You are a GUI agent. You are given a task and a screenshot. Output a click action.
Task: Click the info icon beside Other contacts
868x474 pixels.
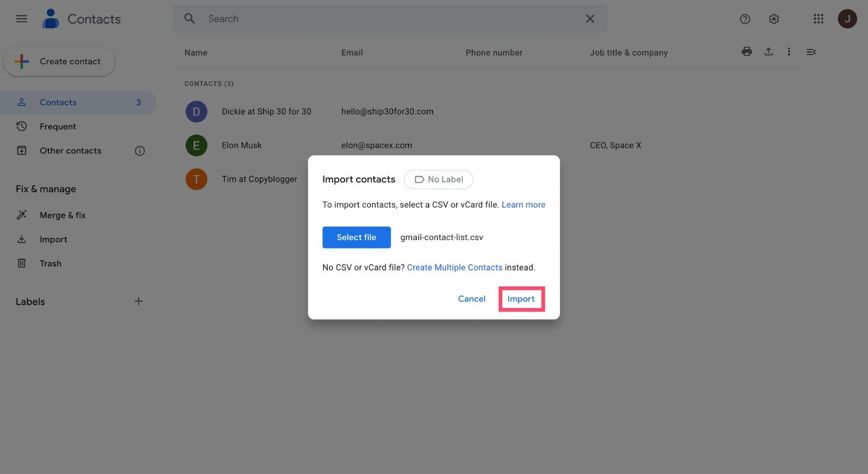click(140, 151)
